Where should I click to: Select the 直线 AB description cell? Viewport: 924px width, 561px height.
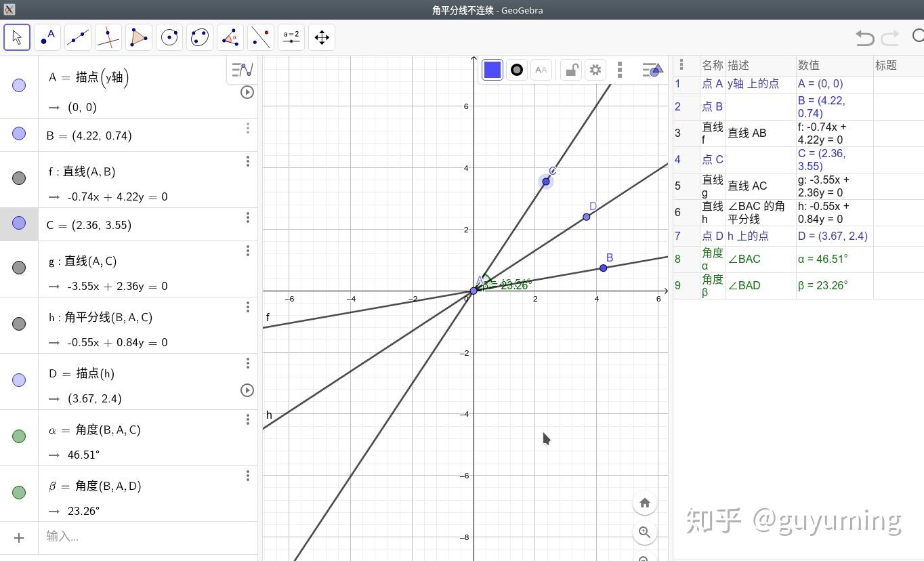pos(761,133)
